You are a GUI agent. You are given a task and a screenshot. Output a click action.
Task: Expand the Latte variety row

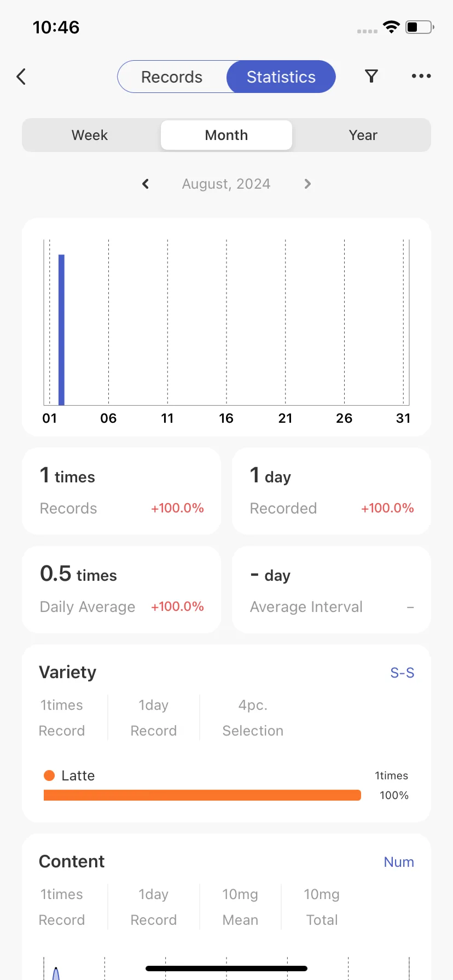tap(226, 785)
